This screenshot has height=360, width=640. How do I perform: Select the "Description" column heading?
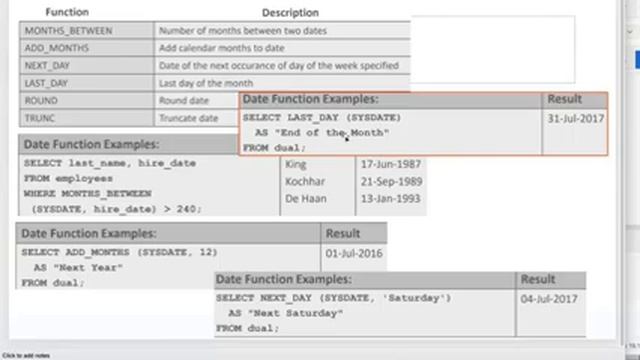coord(290,13)
